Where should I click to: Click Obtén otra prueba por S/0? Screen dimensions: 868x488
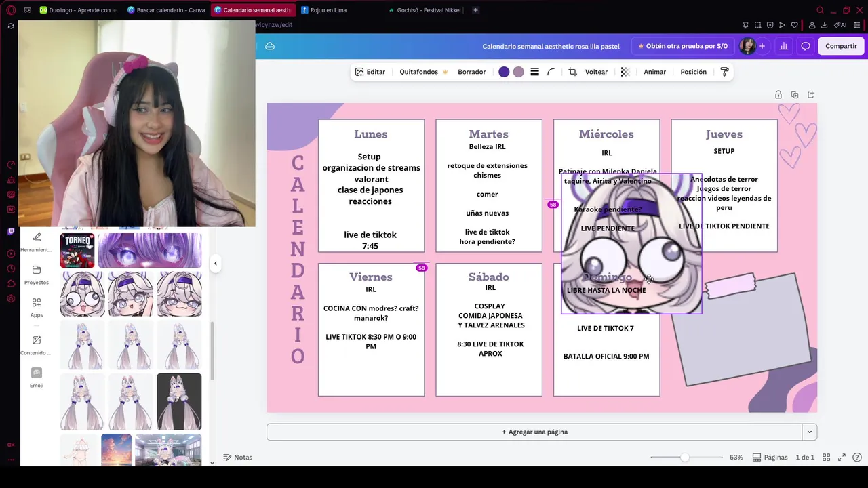pos(682,46)
